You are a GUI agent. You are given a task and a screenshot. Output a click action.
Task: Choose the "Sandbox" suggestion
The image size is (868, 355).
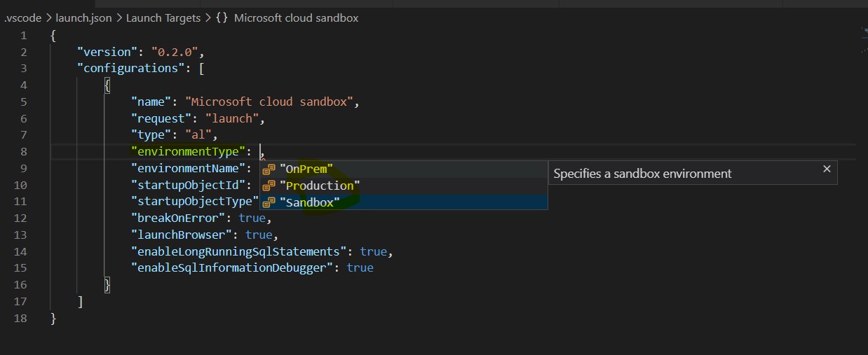pos(404,202)
